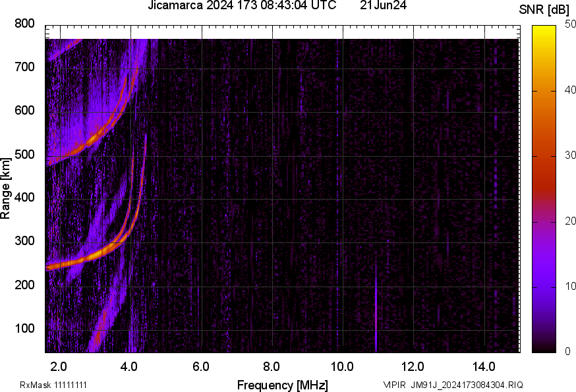Click the 8.0 frequency tick label
Image resolution: width=576 pixels, height=392 pixels.
point(272,367)
